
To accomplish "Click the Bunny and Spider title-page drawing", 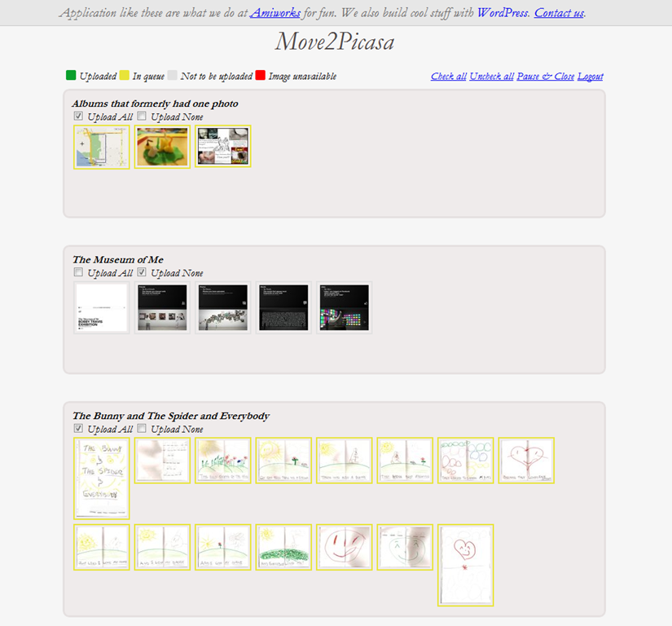I will (101, 478).
